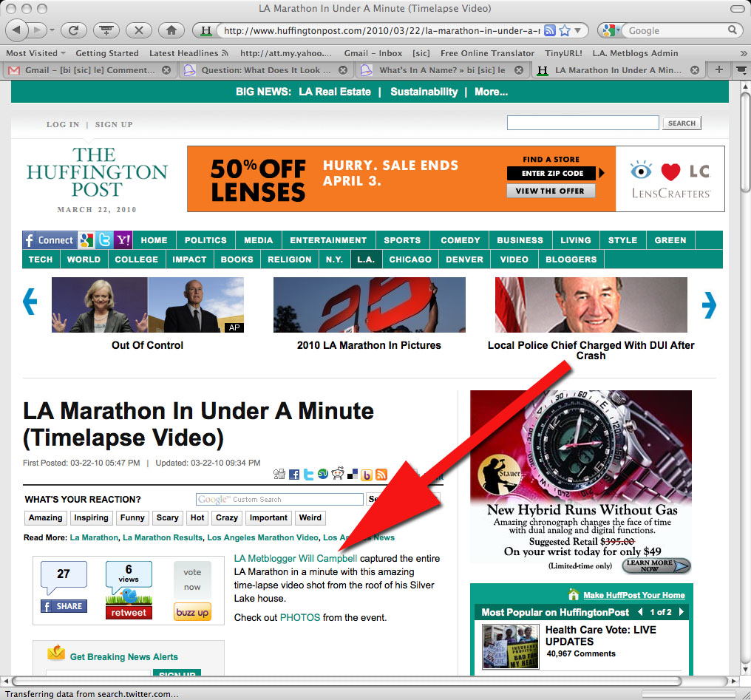Image resolution: width=751 pixels, height=700 pixels.
Task: Bookmark the page with the star icon
Action: click(x=565, y=30)
